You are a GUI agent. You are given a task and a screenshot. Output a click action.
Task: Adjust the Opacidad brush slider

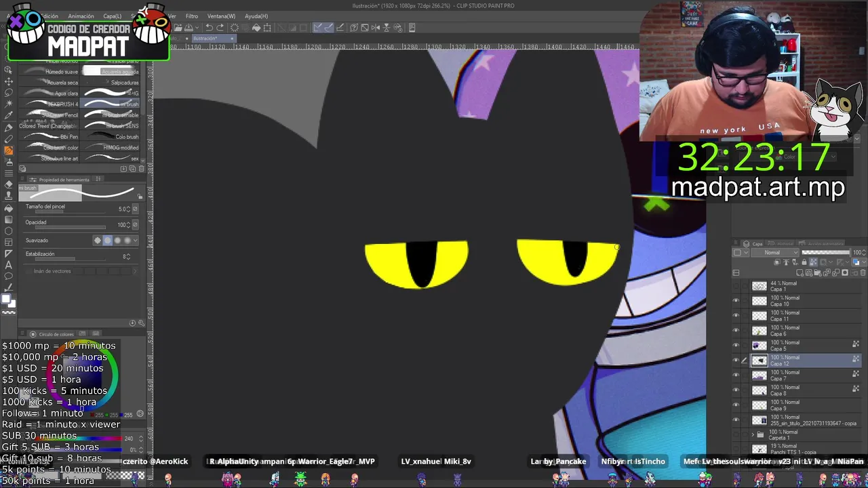tap(70, 227)
